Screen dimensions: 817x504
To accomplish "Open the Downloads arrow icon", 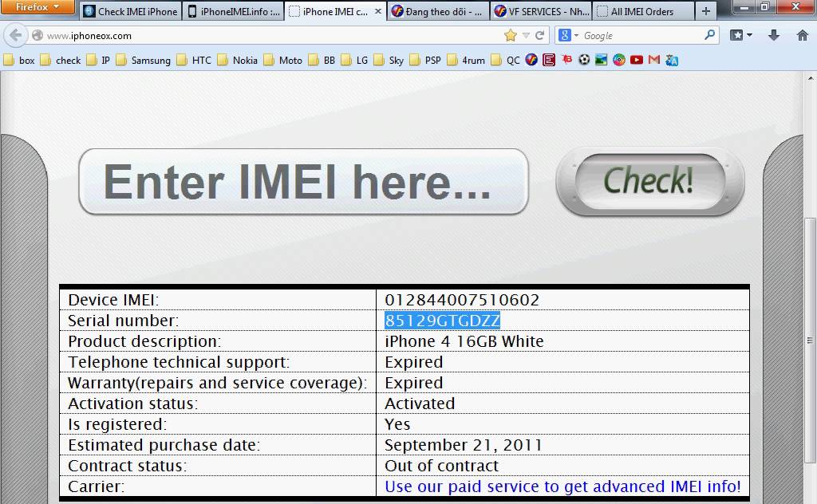I will (774, 35).
